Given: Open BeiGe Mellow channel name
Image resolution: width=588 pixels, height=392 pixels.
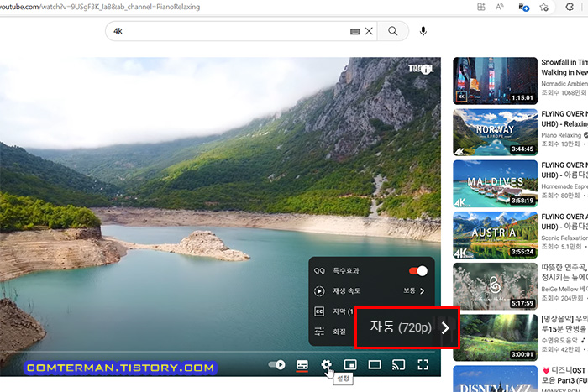Looking at the screenshot, I should (564, 290).
